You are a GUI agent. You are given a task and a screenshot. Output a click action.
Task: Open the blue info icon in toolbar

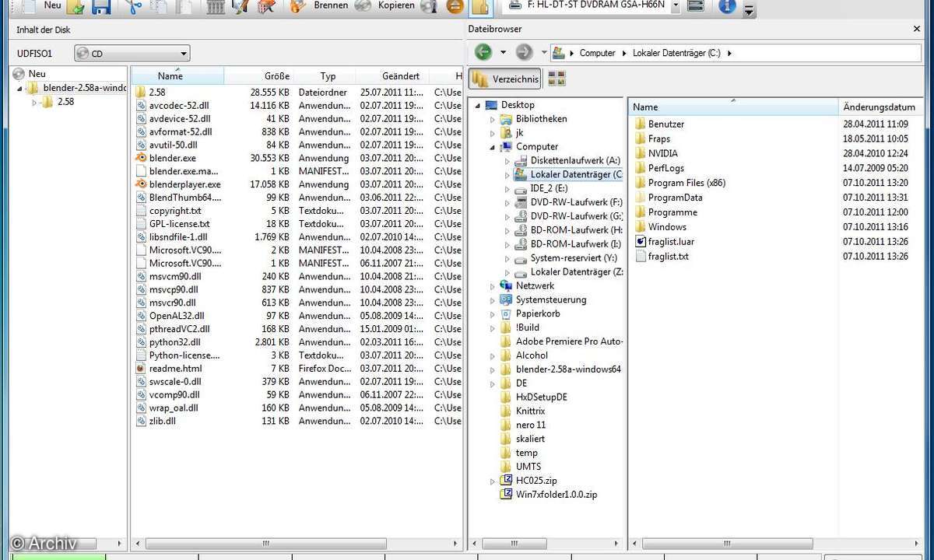pos(727,6)
